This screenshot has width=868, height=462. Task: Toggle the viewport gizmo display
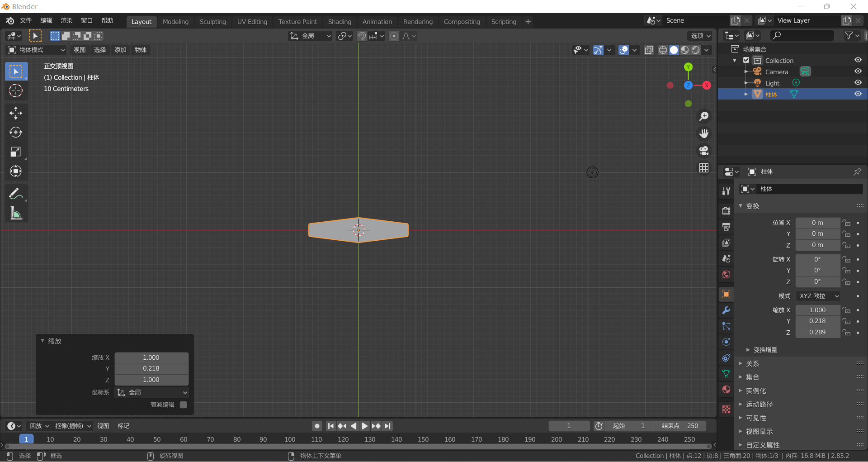[598, 50]
